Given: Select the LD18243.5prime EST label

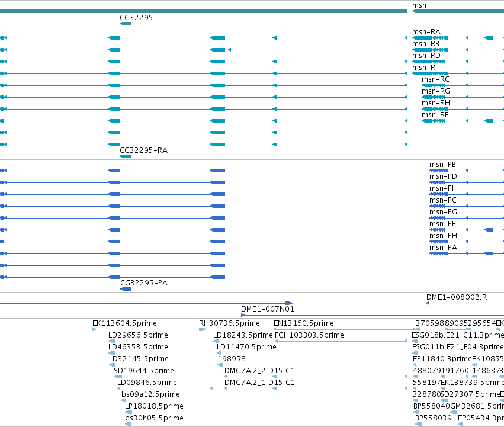Looking at the screenshot, I should pos(243,335).
